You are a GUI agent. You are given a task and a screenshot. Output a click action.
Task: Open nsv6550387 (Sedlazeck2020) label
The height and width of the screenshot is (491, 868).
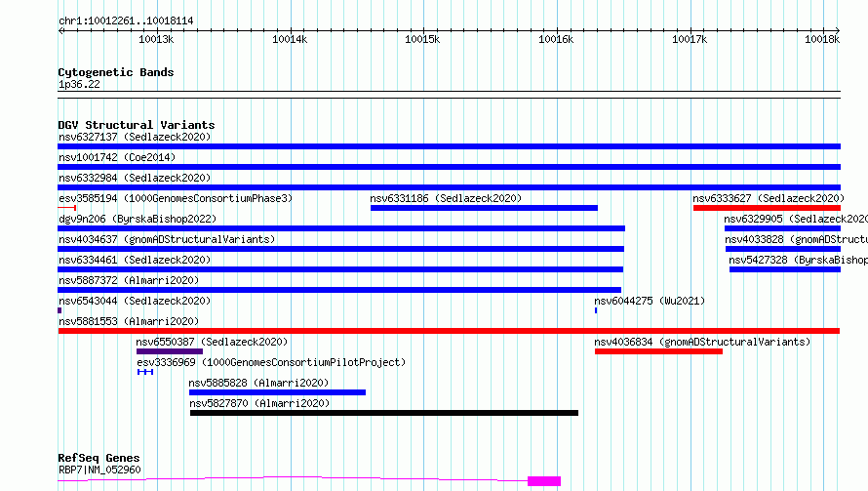point(212,342)
